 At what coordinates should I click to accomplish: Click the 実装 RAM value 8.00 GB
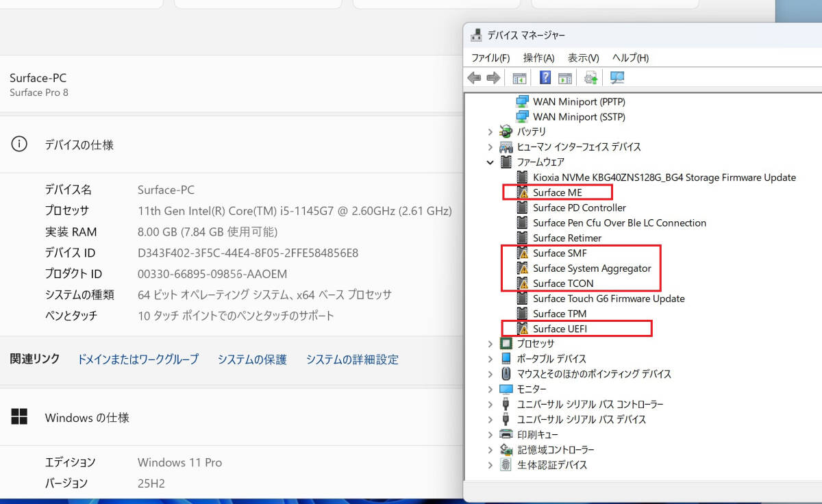tap(208, 231)
